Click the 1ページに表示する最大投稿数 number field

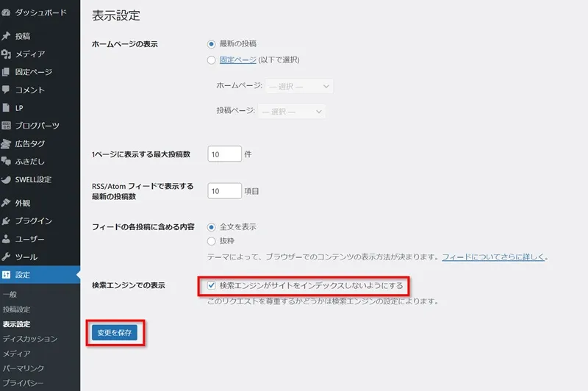224,154
